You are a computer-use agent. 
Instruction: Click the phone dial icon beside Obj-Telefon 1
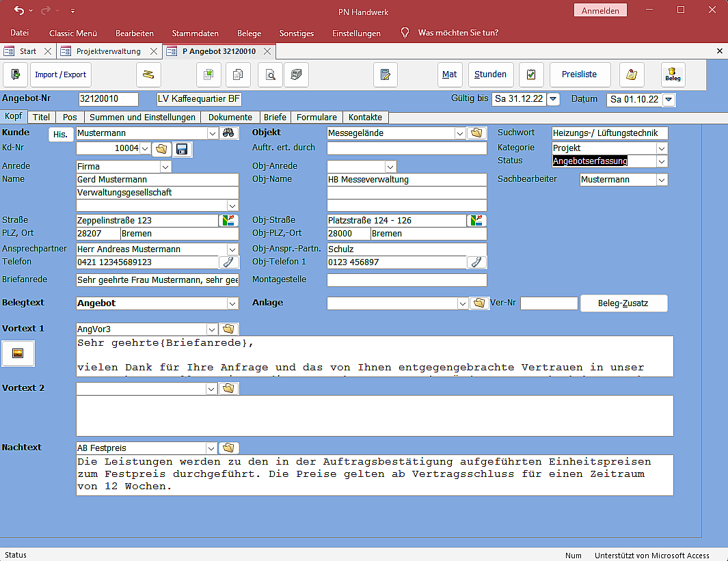coord(476,262)
